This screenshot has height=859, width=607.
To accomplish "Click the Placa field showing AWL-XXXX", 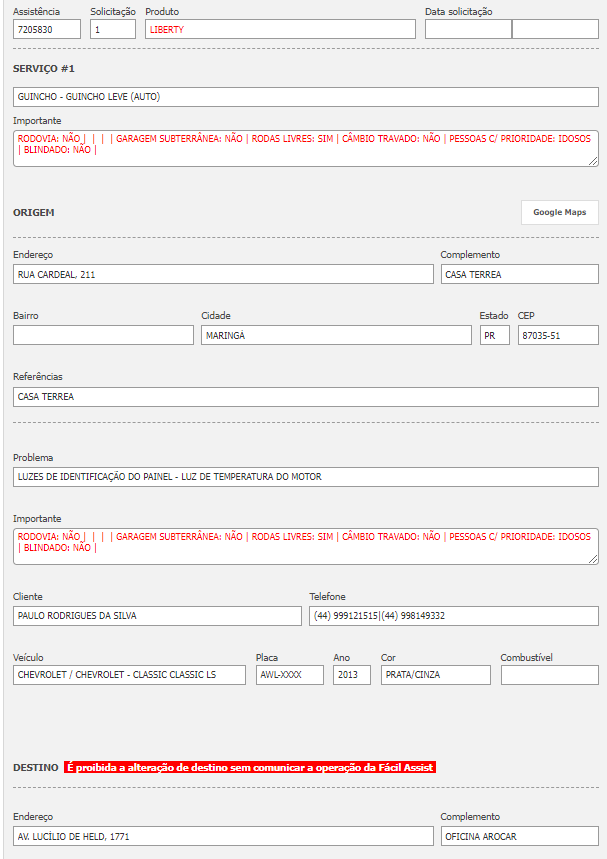I will tap(289, 675).
